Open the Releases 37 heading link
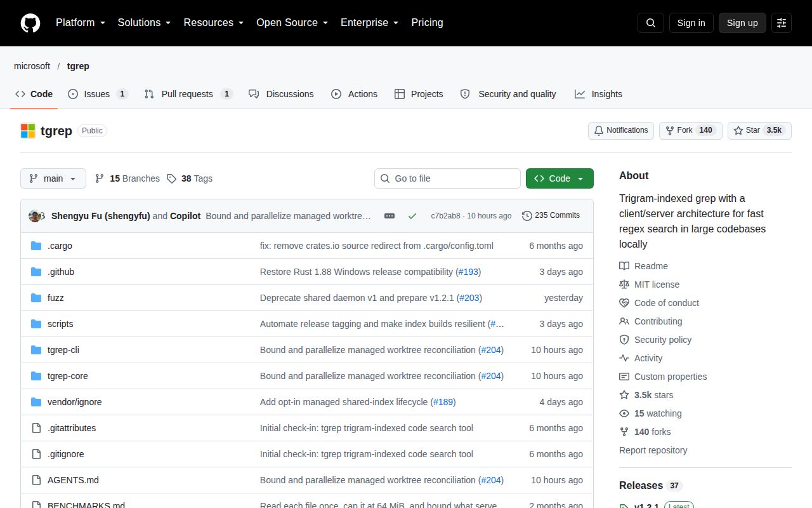Viewport: 812px width, 508px height. point(650,485)
